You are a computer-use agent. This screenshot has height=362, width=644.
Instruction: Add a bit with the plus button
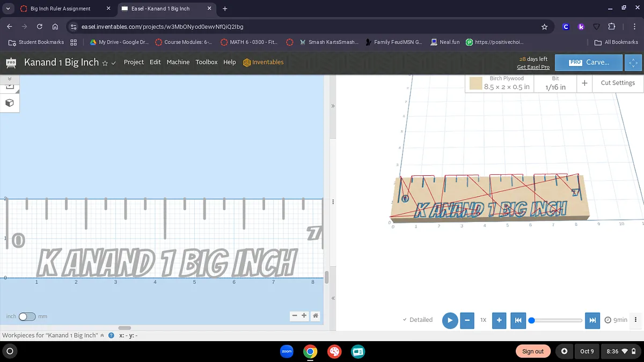coord(584,83)
